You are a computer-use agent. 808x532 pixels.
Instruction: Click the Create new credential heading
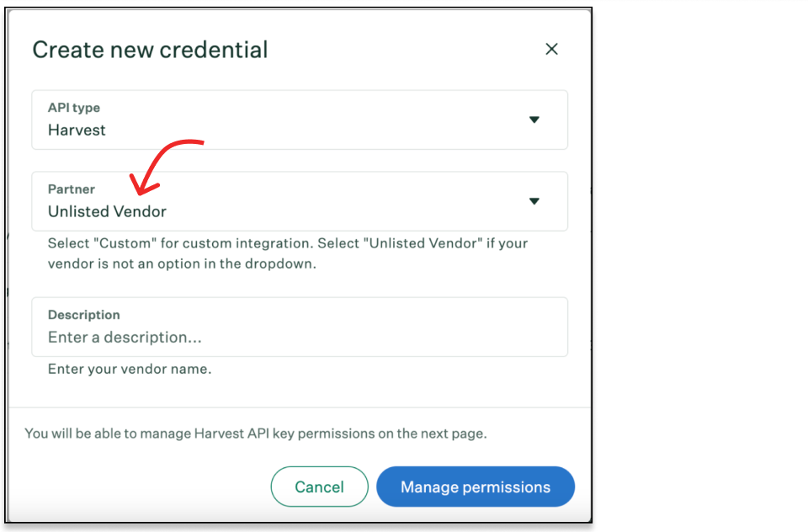click(x=150, y=50)
